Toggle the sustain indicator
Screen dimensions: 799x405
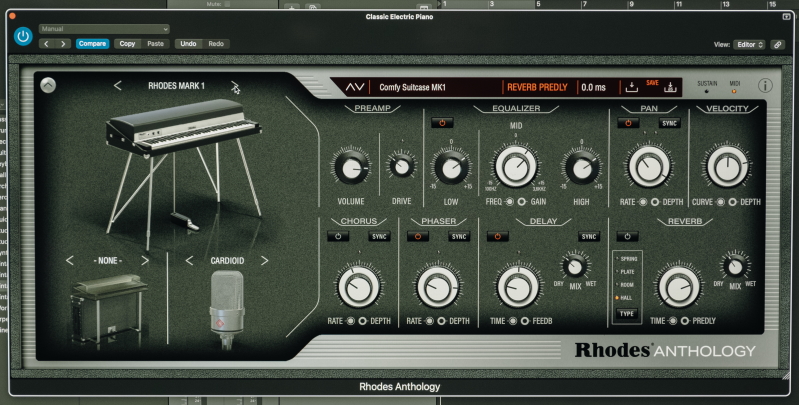[707, 92]
